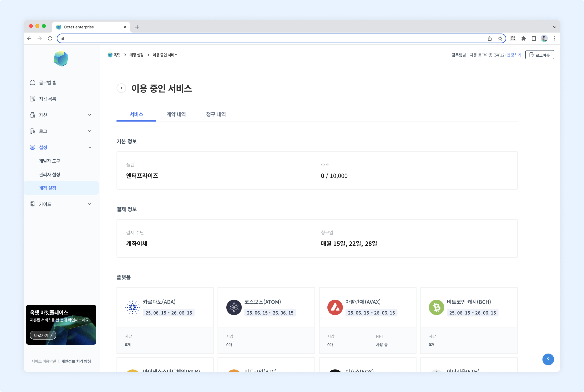Click the Avalanche (AVAX) logo icon
The image size is (584, 392).
tap(335, 307)
